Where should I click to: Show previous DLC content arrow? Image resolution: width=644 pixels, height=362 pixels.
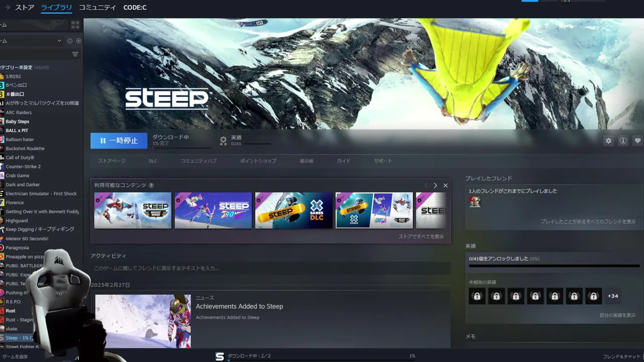(426, 186)
